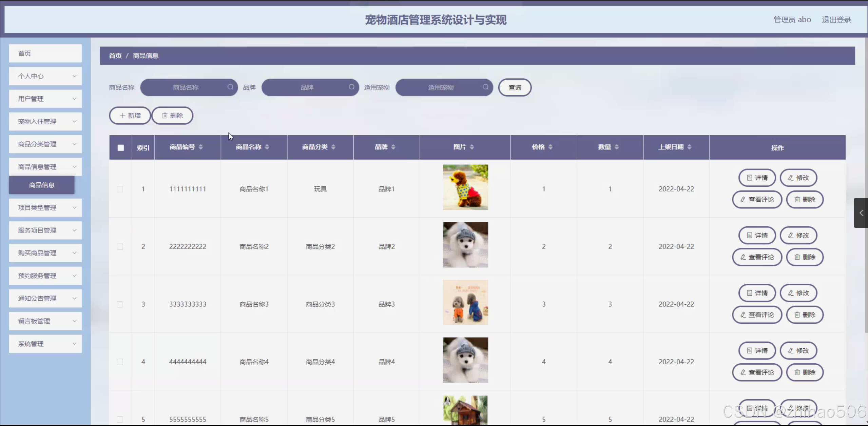Click sort arrows beside 数量 header
Image resolution: width=868 pixels, height=426 pixels.
616,147
